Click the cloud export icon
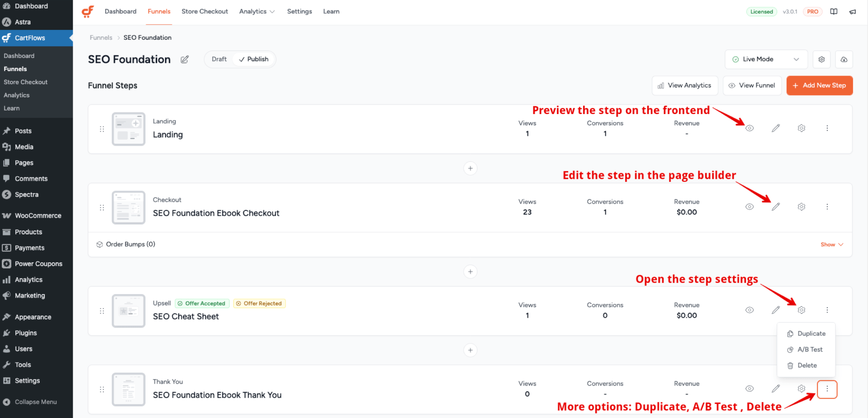This screenshot has width=868, height=418. click(x=844, y=59)
